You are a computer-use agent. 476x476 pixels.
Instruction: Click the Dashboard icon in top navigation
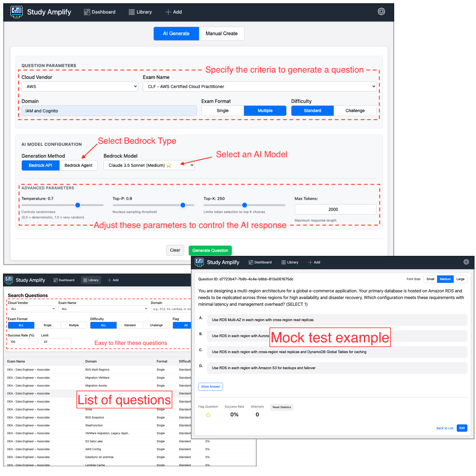(87, 12)
